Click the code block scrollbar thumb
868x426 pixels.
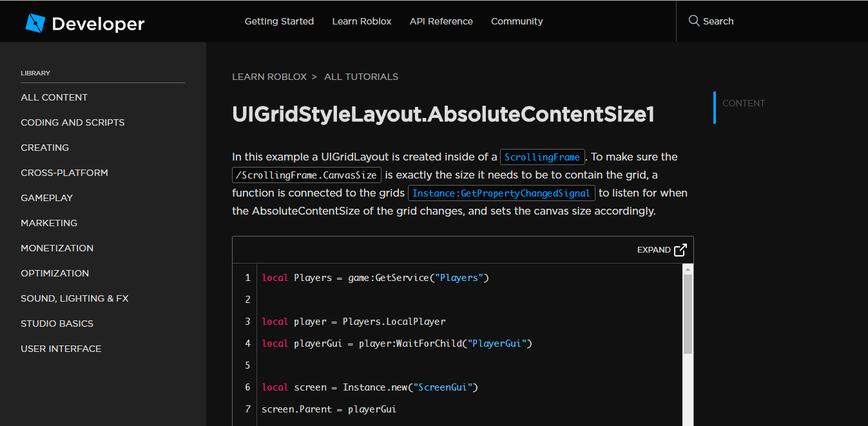coord(688,314)
